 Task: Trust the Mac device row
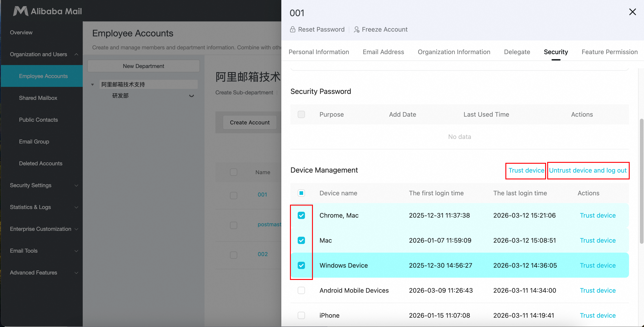(x=597, y=240)
